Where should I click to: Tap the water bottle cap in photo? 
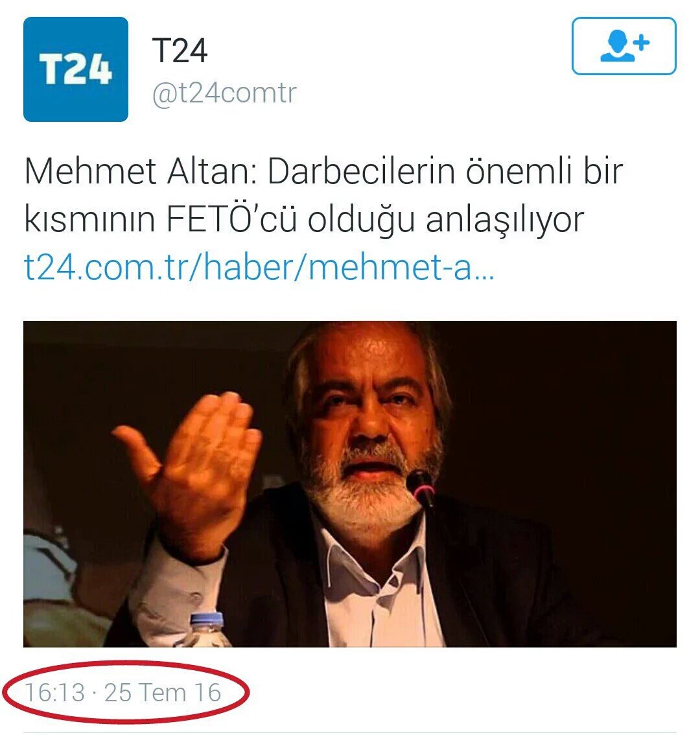pyautogui.click(x=206, y=621)
